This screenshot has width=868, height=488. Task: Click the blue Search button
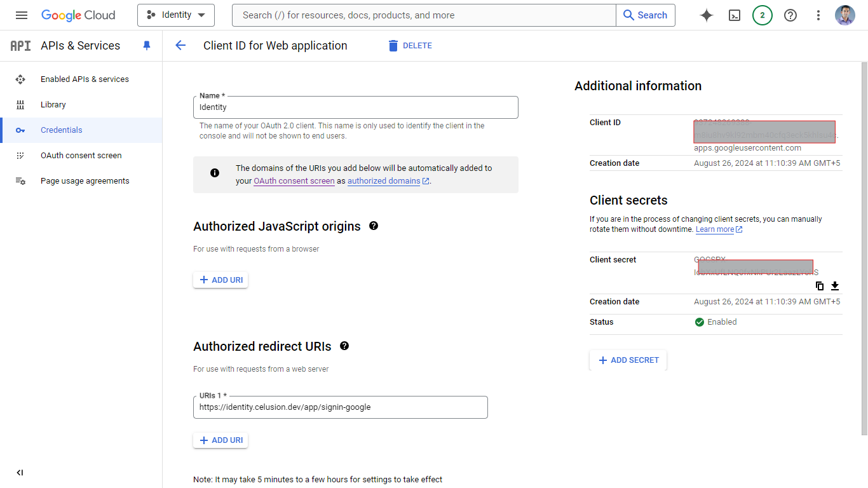[646, 15]
